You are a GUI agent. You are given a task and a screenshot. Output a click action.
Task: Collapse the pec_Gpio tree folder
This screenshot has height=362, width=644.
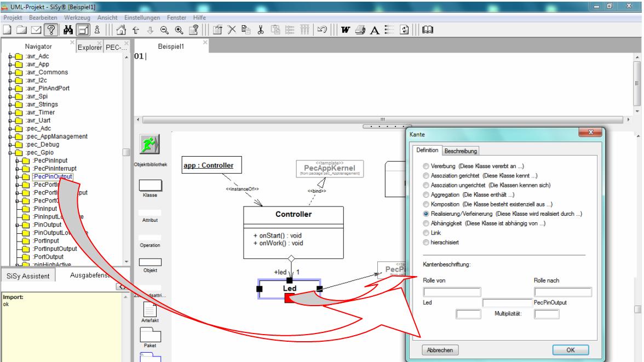[x=10, y=152]
